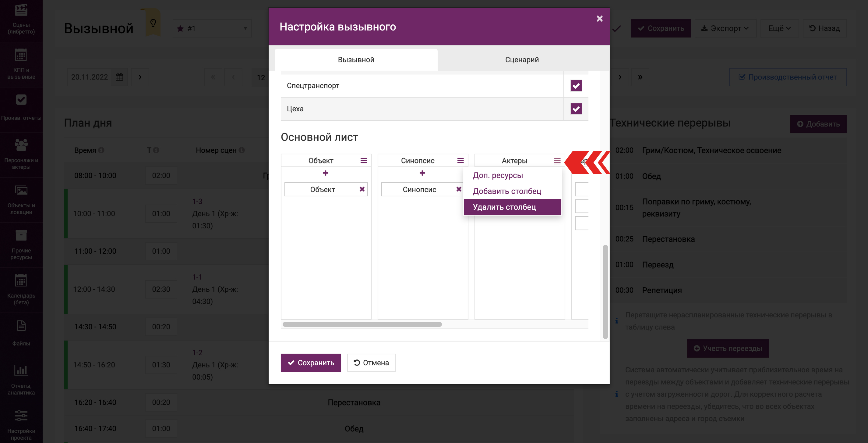Open the Объект column hamburger menu
This screenshot has height=443, width=868.
pyautogui.click(x=364, y=161)
